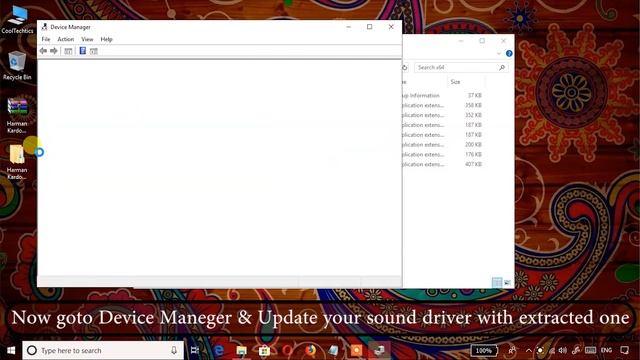This screenshot has height=360, width=640.
Task: Open the blue Help toolbar icon in Device Manager
Action: [82, 51]
